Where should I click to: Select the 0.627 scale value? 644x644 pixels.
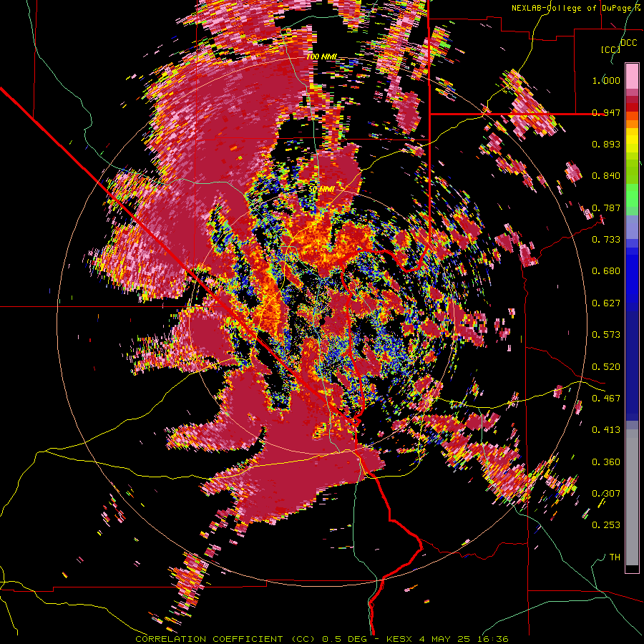(x=606, y=303)
